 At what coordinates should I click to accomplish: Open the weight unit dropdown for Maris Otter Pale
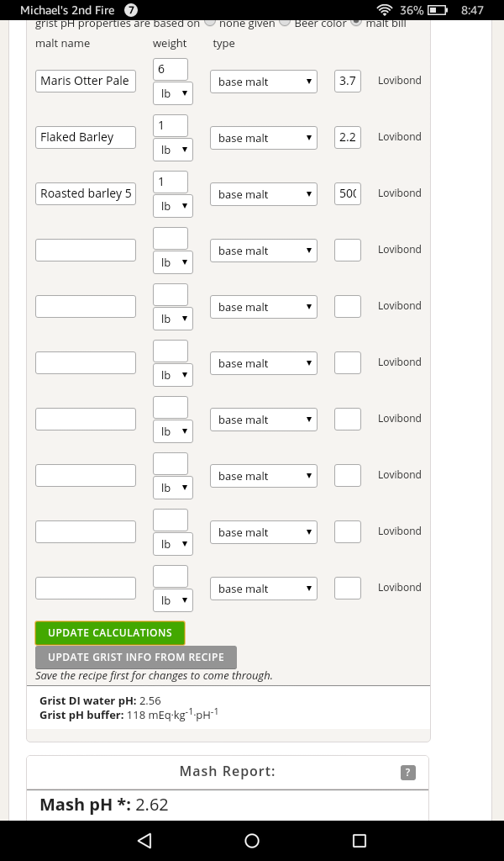point(173,93)
